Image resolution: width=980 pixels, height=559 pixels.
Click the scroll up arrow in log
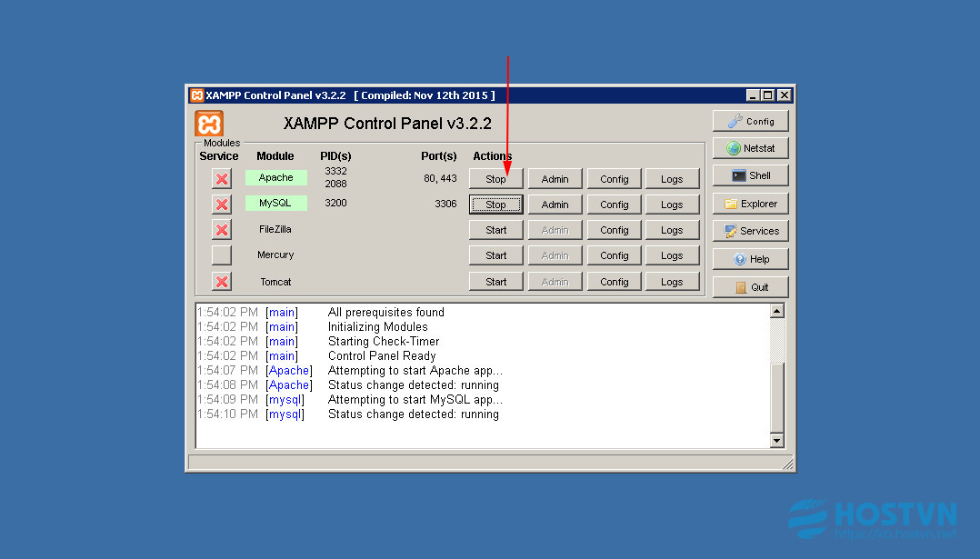[x=777, y=311]
